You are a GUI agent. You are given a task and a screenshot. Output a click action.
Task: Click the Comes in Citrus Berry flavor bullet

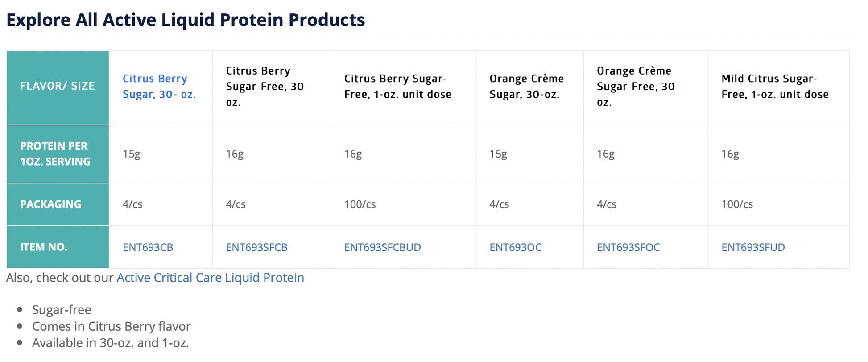click(x=111, y=326)
